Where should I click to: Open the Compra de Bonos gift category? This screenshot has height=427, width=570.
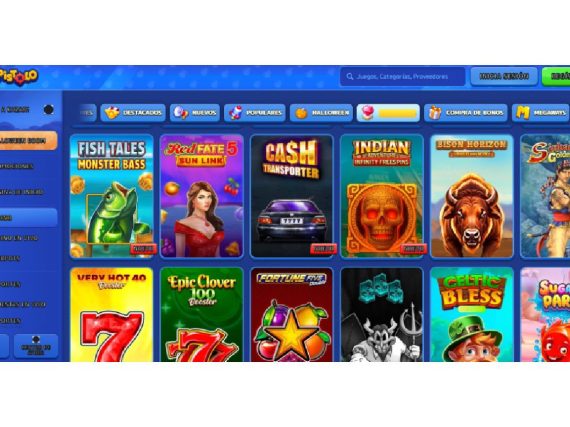[465, 113]
